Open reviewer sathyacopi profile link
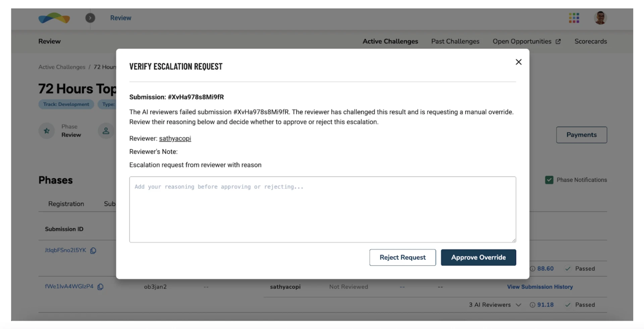 click(x=175, y=138)
